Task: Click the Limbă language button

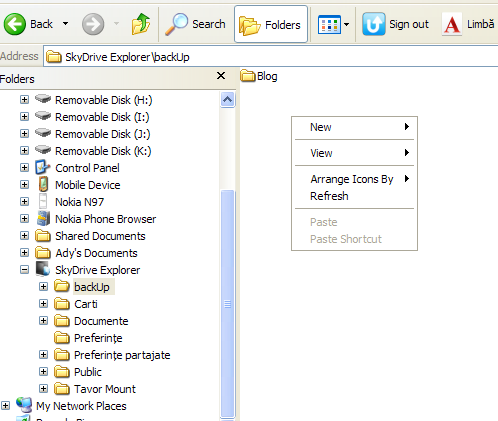Action: (x=468, y=24)
